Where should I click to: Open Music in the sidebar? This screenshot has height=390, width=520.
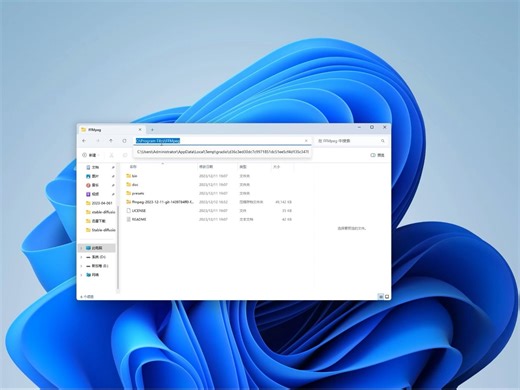(x=95, y=185)
